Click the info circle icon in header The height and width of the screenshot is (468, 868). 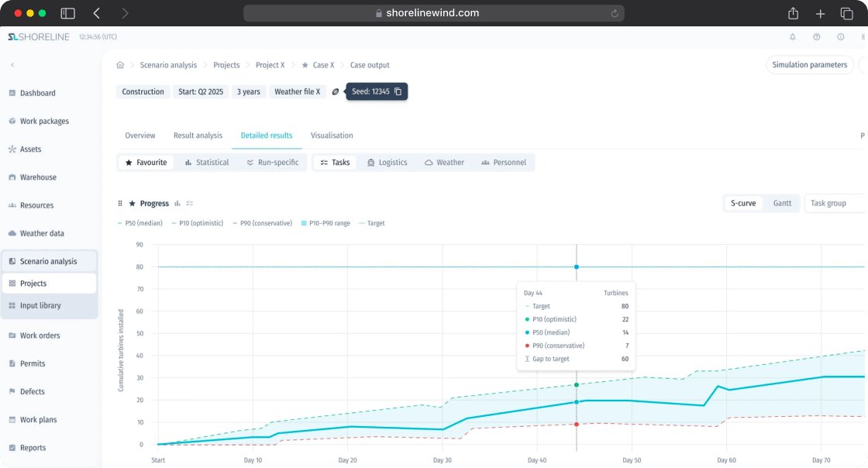click(841, 37)
